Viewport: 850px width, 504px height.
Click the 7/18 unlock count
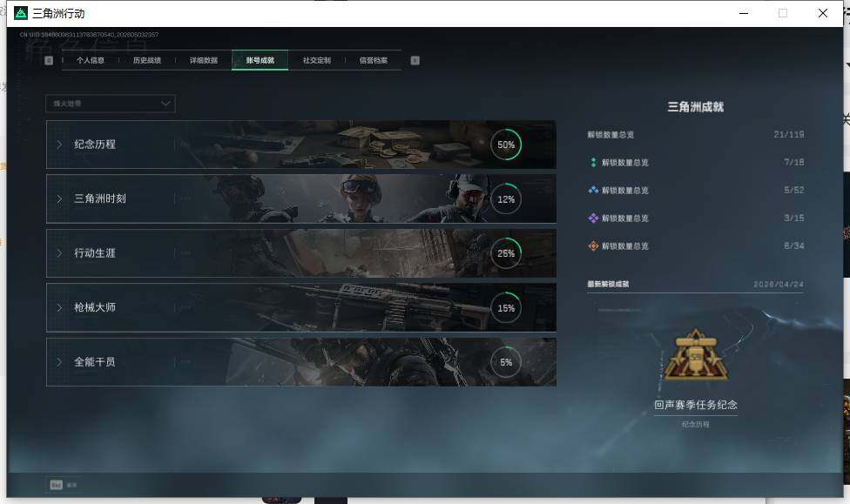(x=793, y=162)
